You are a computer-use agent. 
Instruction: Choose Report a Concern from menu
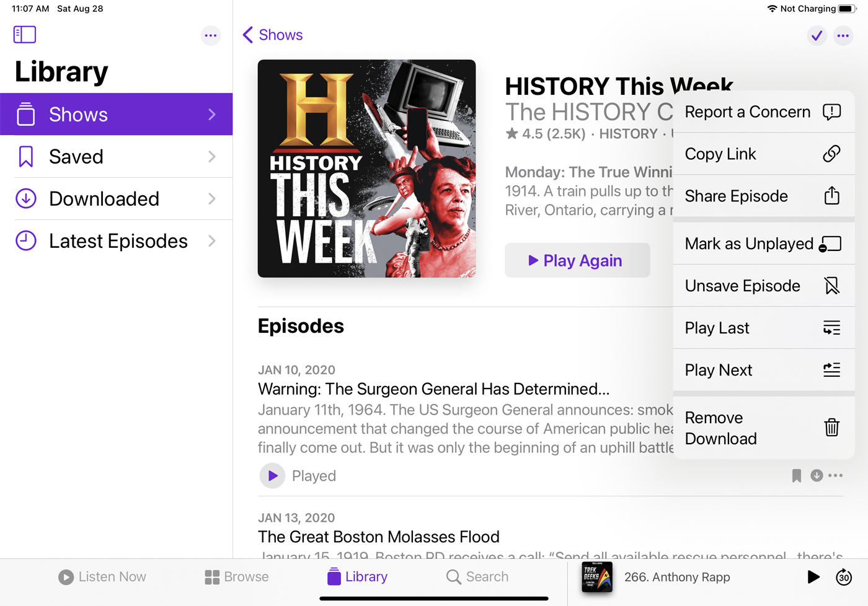click(x=764, y=112)
